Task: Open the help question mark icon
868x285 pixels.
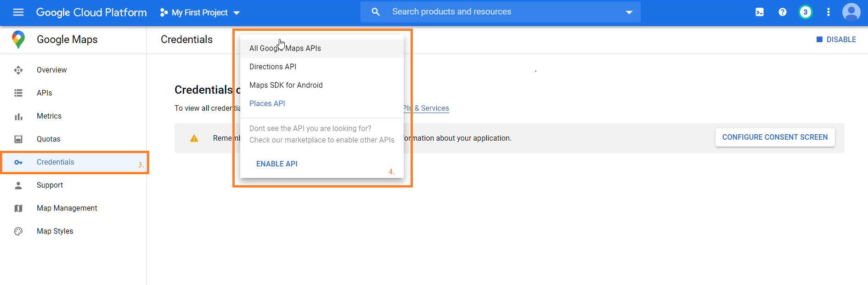Action: click(x=783, y=12)
